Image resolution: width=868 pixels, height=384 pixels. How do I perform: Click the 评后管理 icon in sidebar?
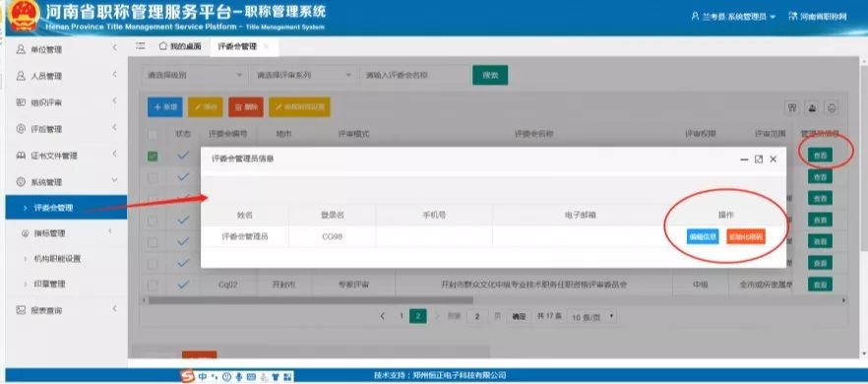pyautogui.click(x=21, y=129)
